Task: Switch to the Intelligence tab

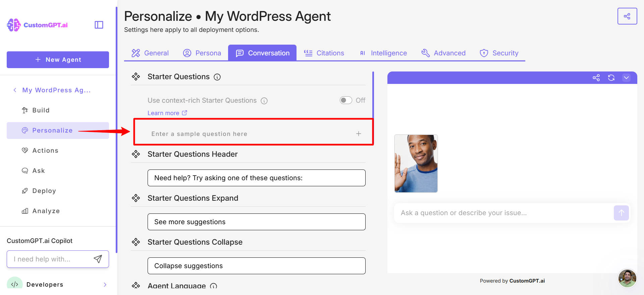Action: tap(383, 53)
